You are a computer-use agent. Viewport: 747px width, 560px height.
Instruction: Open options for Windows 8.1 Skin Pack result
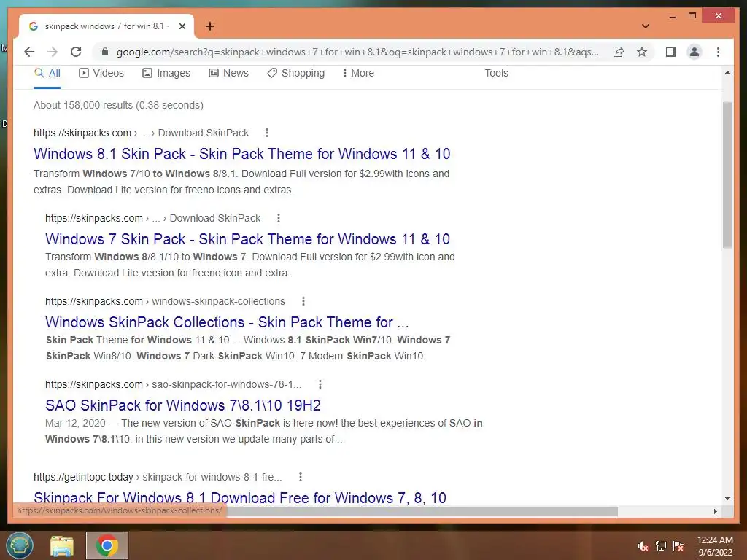(267, 133)
